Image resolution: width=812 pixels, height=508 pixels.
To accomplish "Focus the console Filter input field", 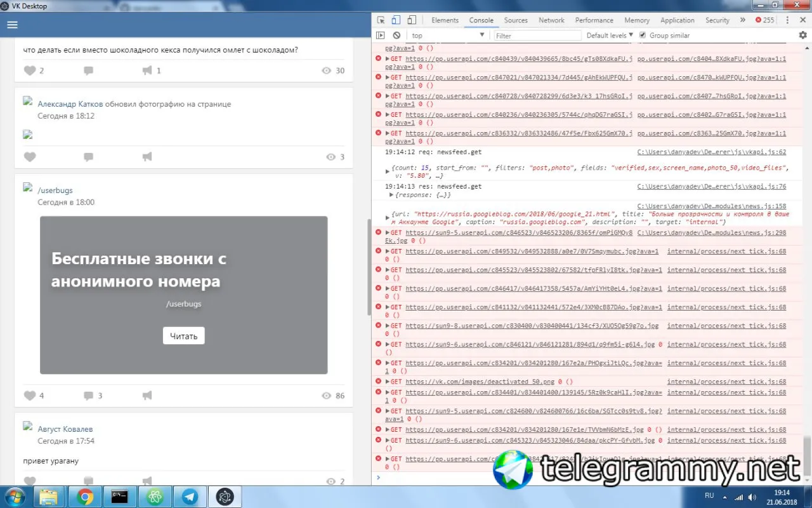I will [537, 36].
